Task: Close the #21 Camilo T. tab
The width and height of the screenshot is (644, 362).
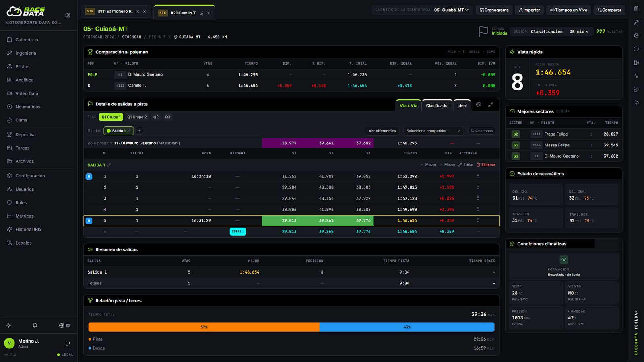Action: (208, 13)
